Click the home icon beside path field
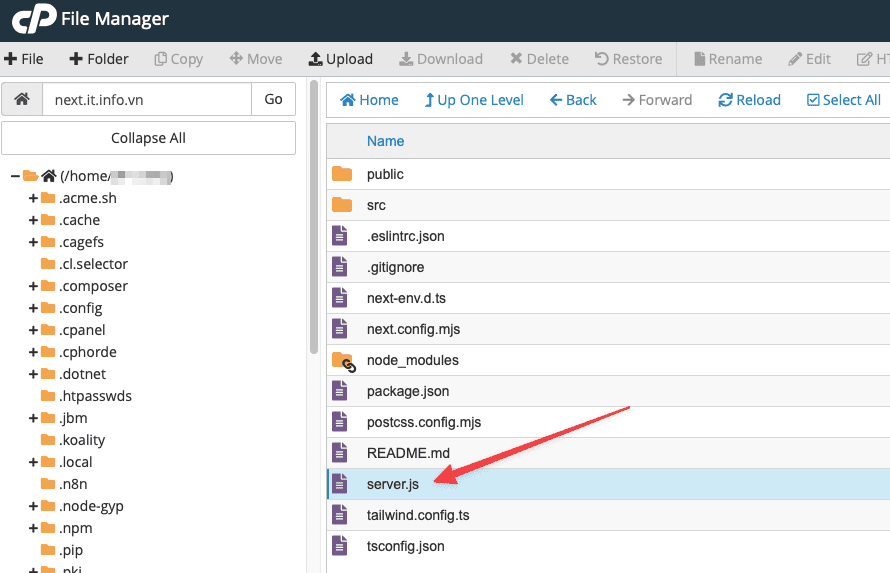The image size is (890, 573). click(x=22, y=99)
